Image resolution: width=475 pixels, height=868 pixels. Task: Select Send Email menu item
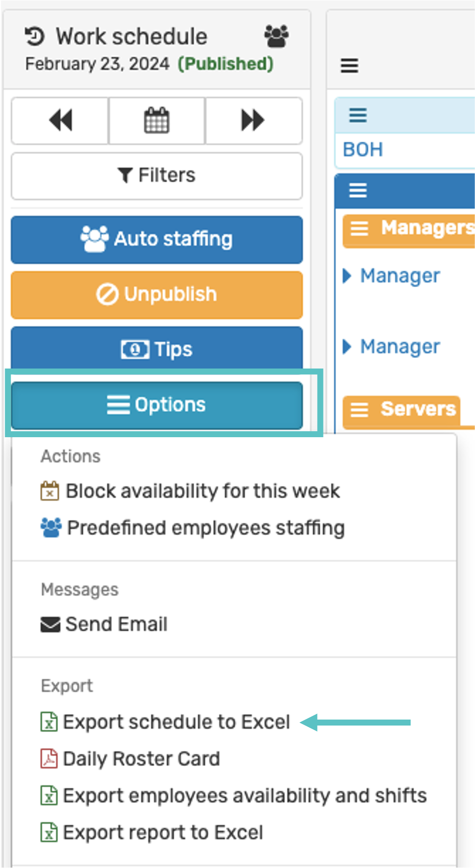tap(104, 624)
